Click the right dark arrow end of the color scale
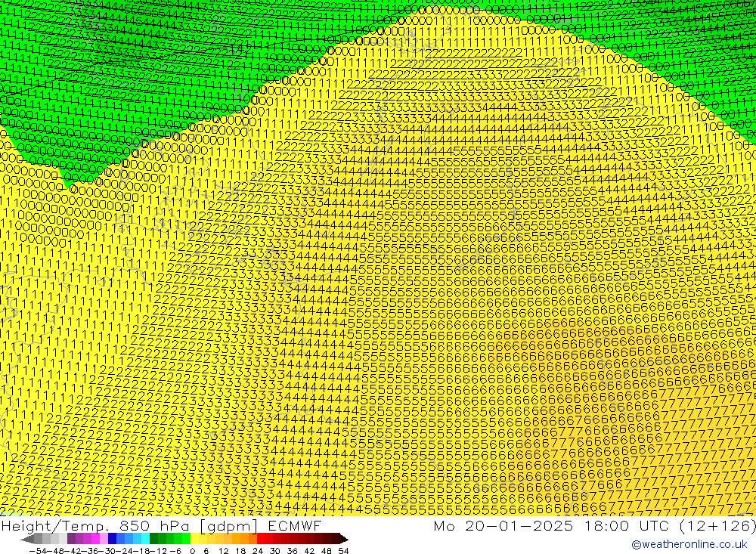Viewport: 756px width, 554px height. 344,539
